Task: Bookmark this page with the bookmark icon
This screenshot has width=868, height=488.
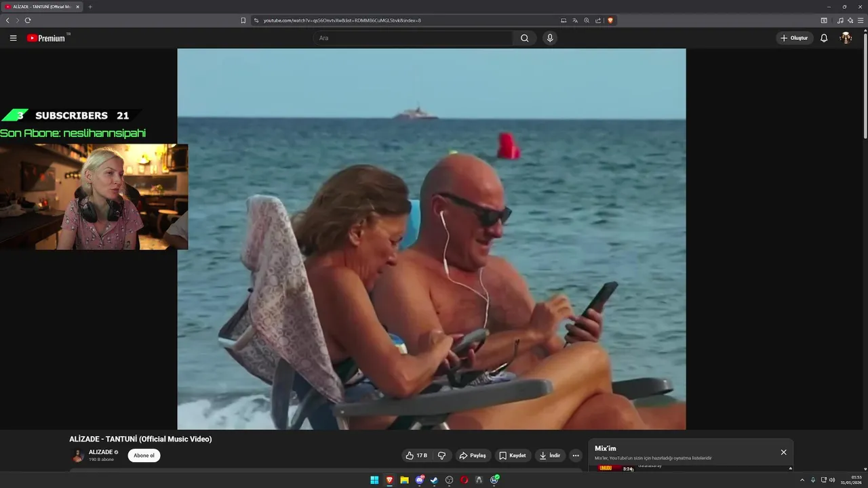Action: pos(243,20)
